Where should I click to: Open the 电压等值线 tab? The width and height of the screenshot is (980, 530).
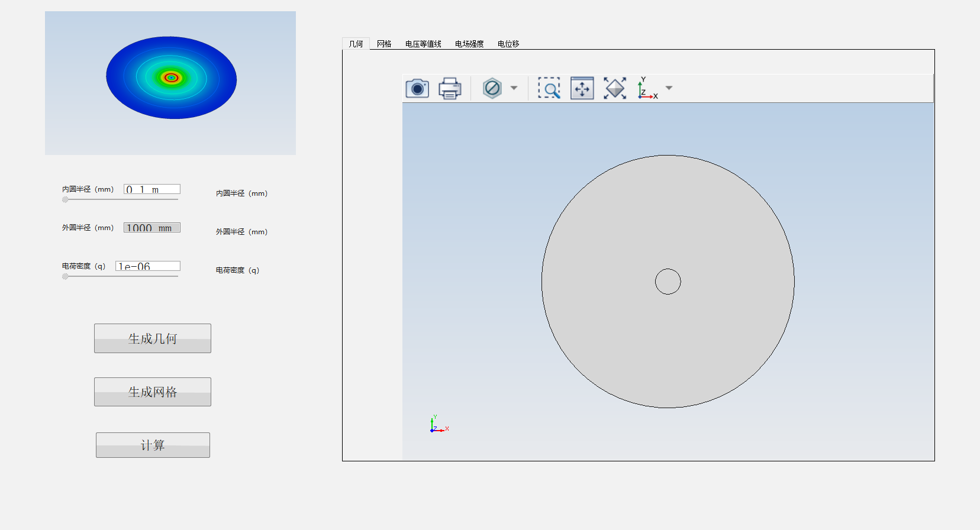tap(423, 44)
